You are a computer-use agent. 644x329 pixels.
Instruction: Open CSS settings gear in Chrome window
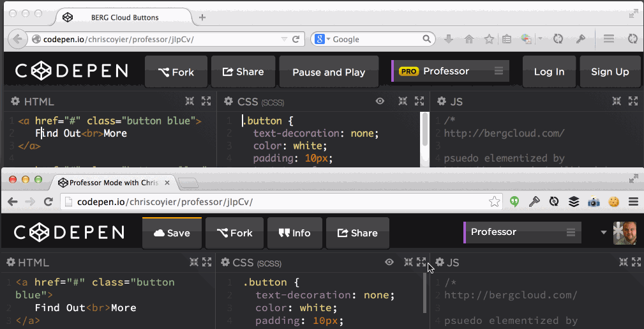225,262
